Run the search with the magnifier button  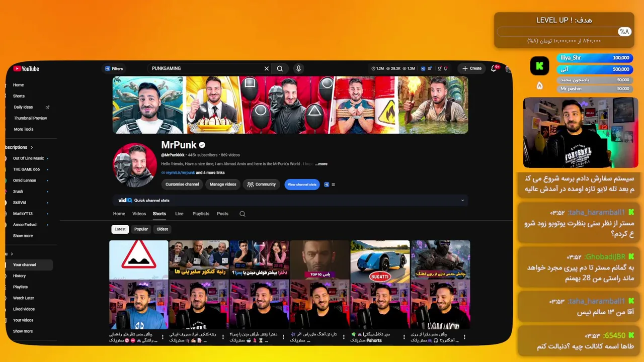pos(280,68)
